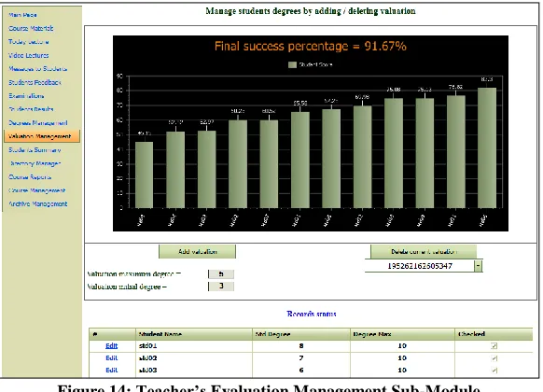Click the Valuation maximum degree label
543x392 pixels.
[134, 274]
